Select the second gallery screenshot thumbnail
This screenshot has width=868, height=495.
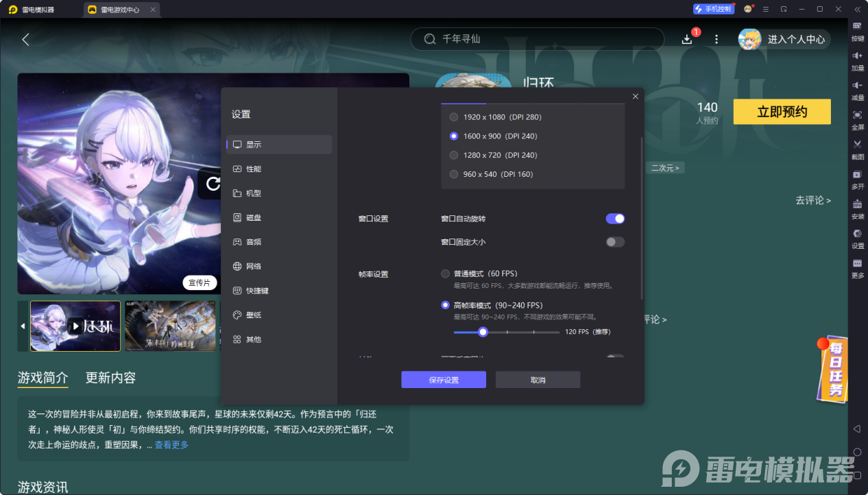[x=170, y=326]
